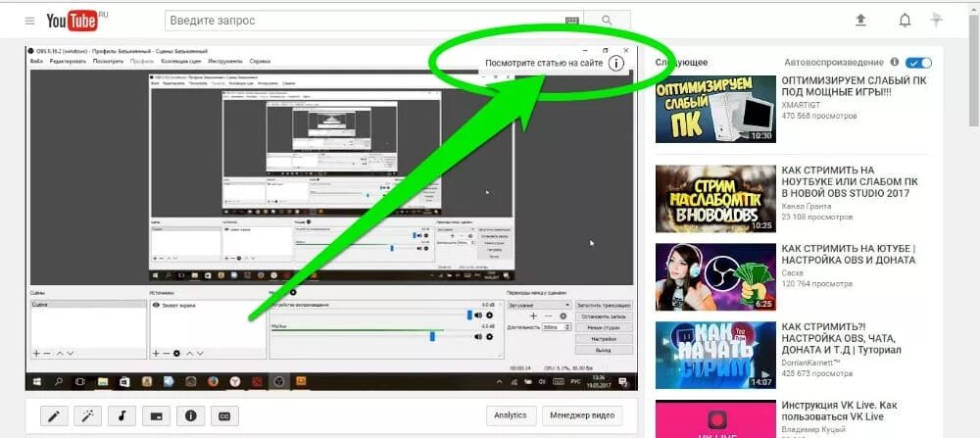Open gear for Устройство воспроизведения mixer
The height and width of the screenshot is (438, 980).
489,316
